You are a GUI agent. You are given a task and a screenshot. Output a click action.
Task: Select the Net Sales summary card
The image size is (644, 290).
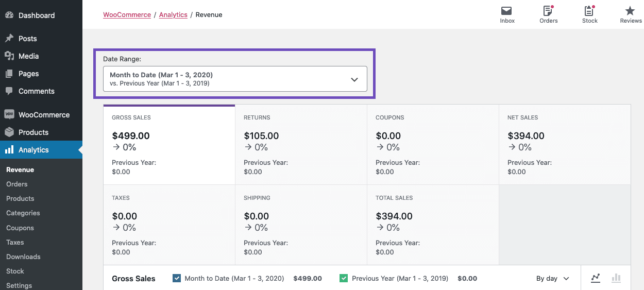[x=565, y=145]
